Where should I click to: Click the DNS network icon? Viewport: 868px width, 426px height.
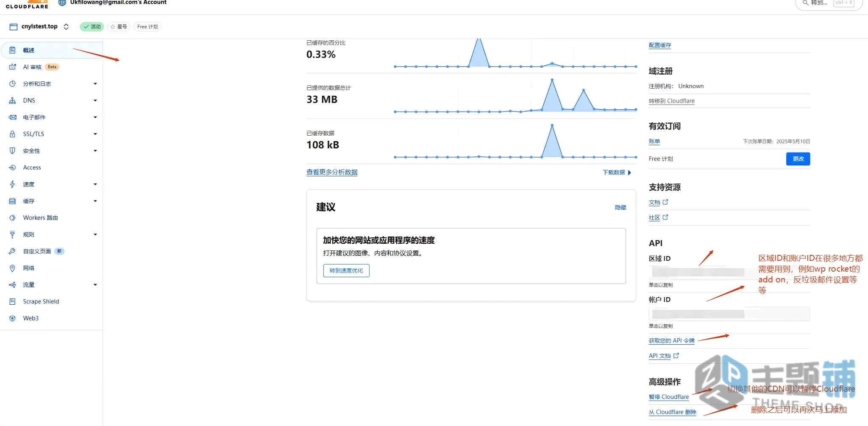(12, 100)
